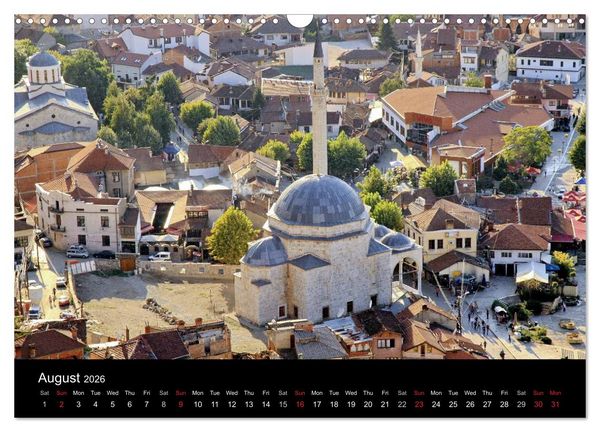Select date 1 in the calendar
This screenshot has width=600, height=432.
click(x=44, y=404)
